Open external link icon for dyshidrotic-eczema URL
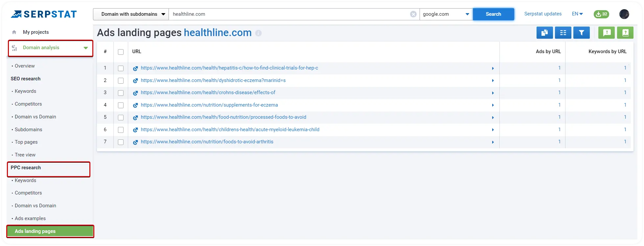The height and width of the screenshot is (246, 644). [x=135, y=81]
